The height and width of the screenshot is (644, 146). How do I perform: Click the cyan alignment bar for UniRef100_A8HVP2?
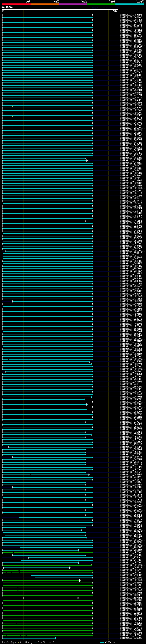click(x=47, y=15)
